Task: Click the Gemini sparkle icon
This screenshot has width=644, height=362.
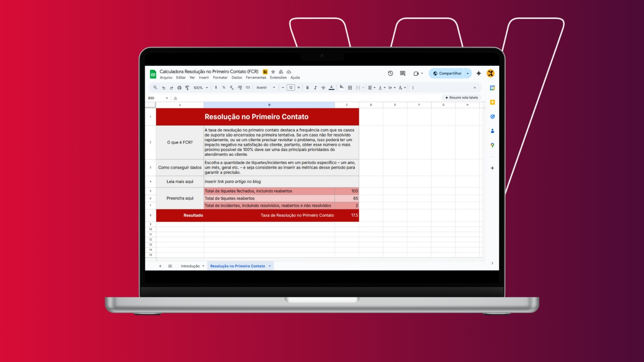Action: (x=479, y=73)
